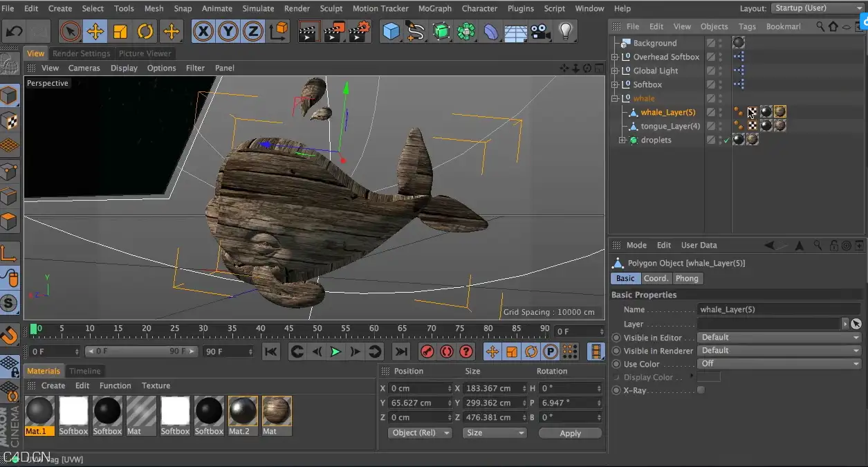
Task: Select the Rotate tool icon
Action: point(145,31)
